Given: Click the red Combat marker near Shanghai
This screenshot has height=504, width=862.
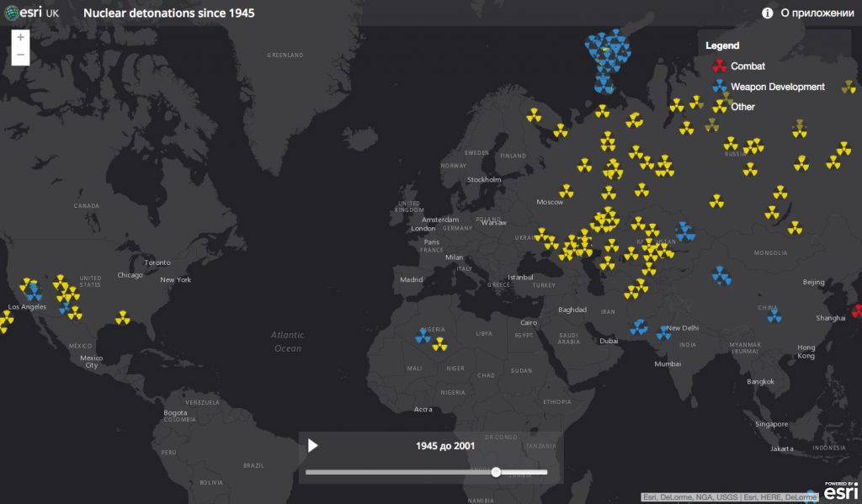Looking at the screenshot, I should click(x=857, y=311).
